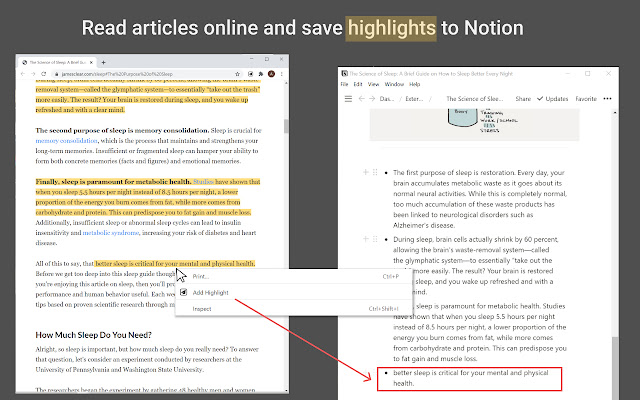
Task: Mark page as Favorite in Notion
Action: (586, 99)
